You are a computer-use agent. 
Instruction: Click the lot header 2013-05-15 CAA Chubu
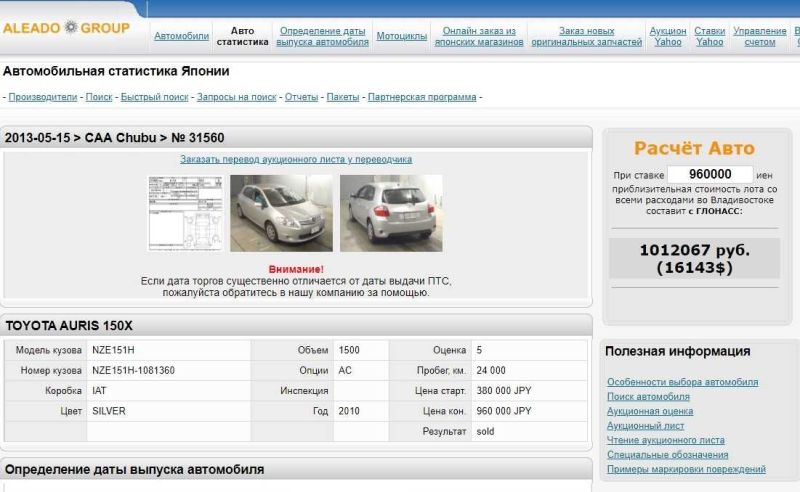pyautogui.click(x=114, y=138)
